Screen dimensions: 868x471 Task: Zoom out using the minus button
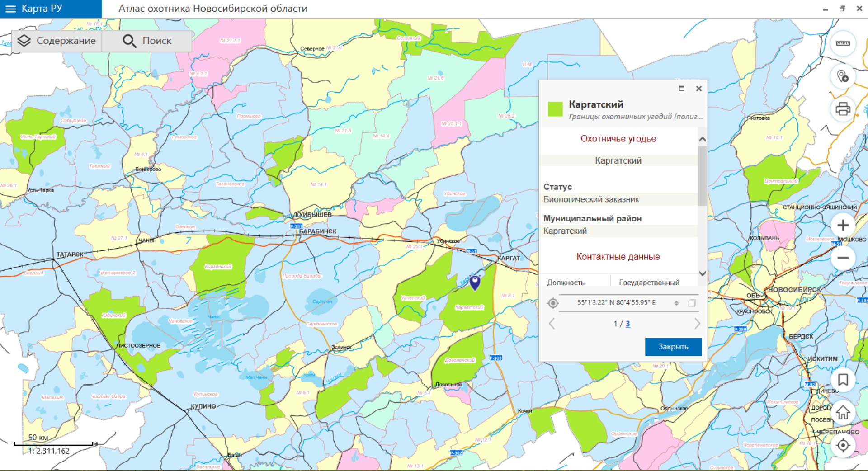tap(843, 258)
